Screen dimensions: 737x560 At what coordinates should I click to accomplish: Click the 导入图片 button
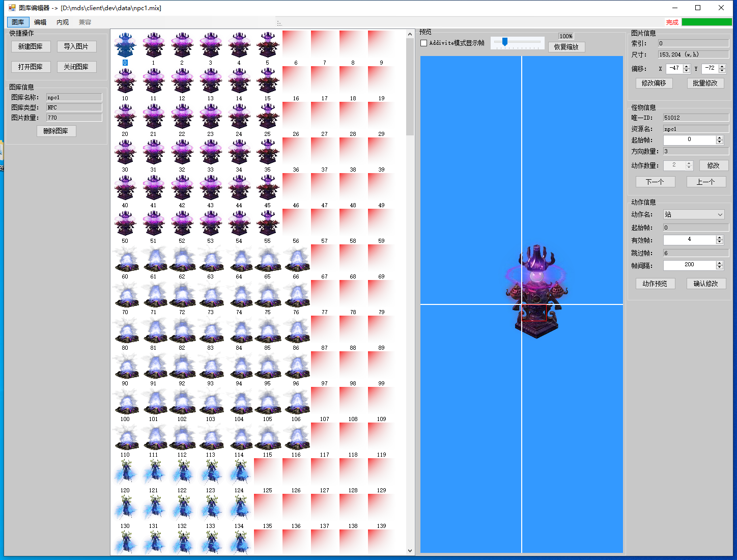point(76,47)
